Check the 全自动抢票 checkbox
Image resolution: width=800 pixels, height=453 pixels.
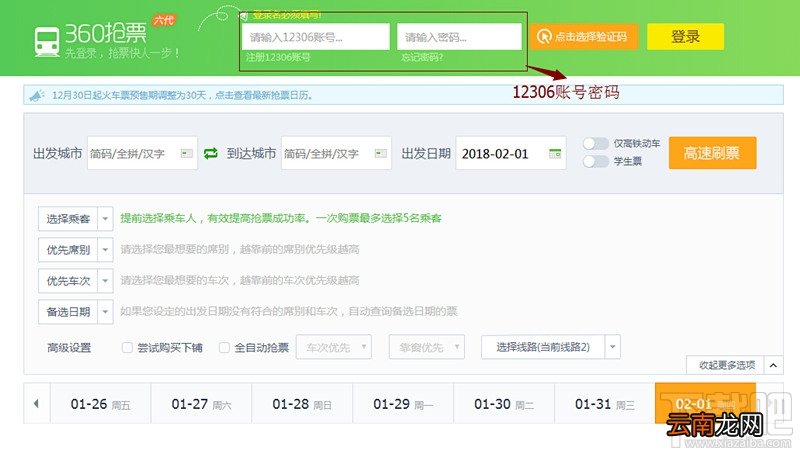[224, 347]
